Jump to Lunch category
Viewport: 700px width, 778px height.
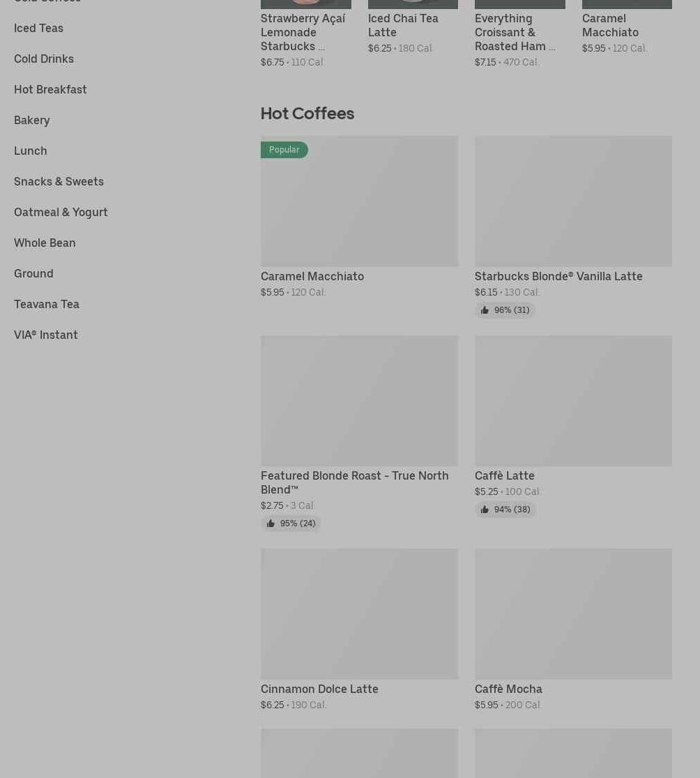click(31, 151)
